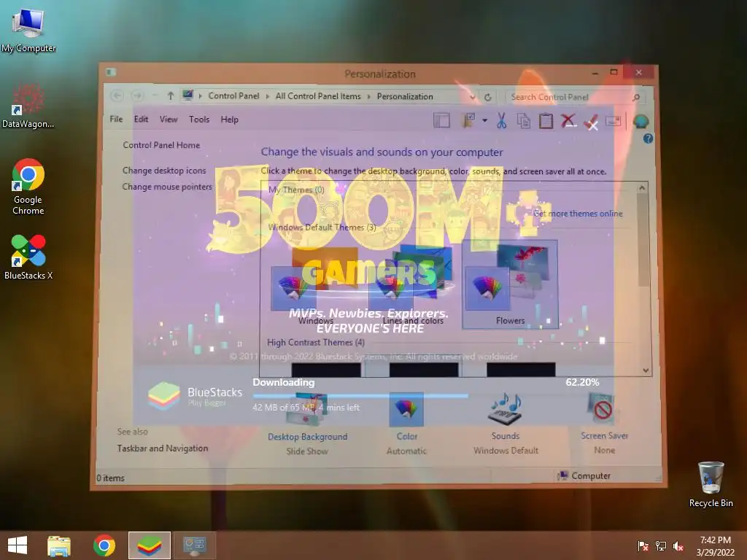Viewport: 747px width, 560px height.
Task: Open the File menu
Action: 116,119
